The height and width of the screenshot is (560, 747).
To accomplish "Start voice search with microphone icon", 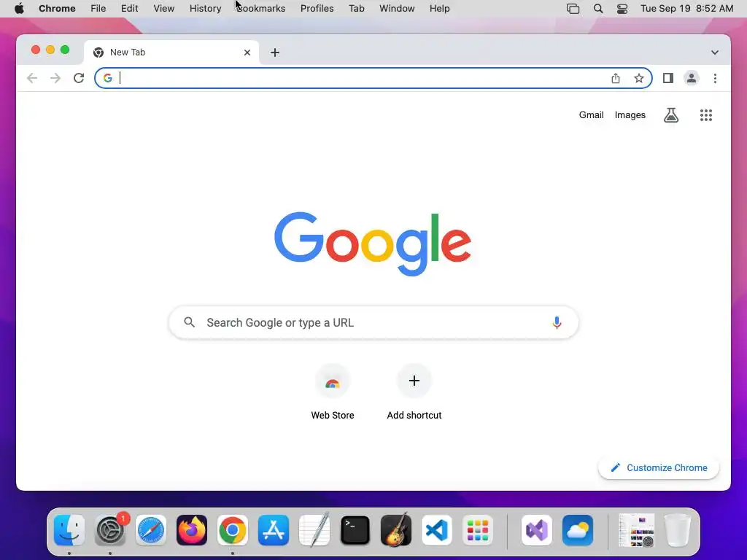I will point(557,322).
